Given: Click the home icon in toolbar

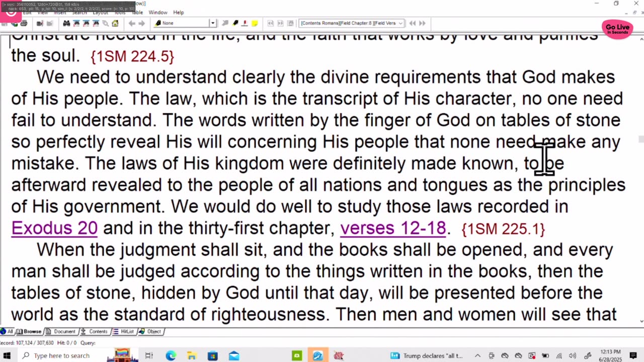Looking at the screenshot, I should (115, 23).
